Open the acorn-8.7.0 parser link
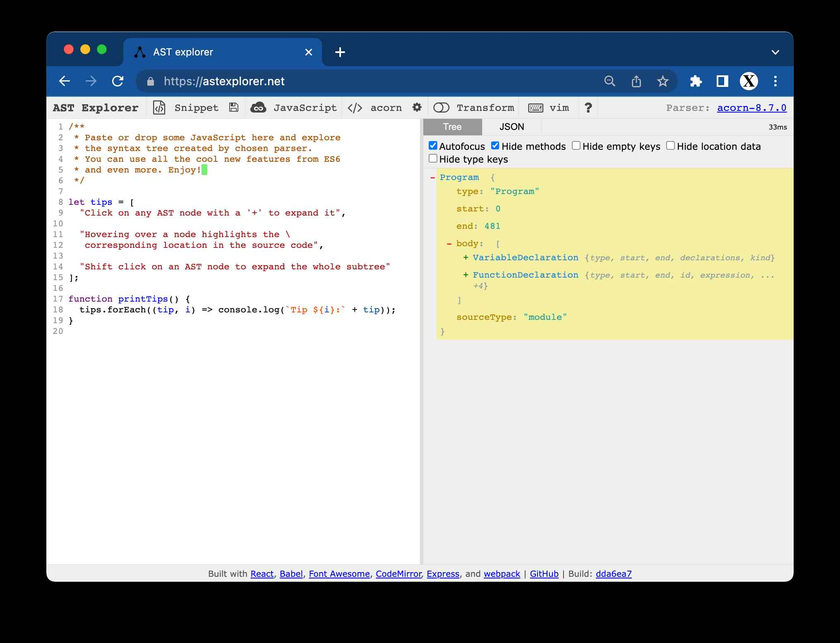The image size is (840, 643). (x=751, y=108)
